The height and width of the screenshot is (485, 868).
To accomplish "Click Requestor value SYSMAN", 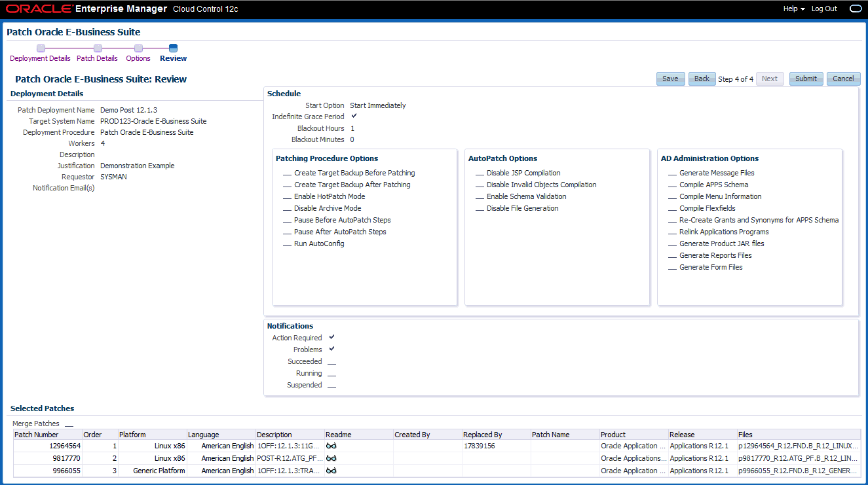I will coord(113,177).
